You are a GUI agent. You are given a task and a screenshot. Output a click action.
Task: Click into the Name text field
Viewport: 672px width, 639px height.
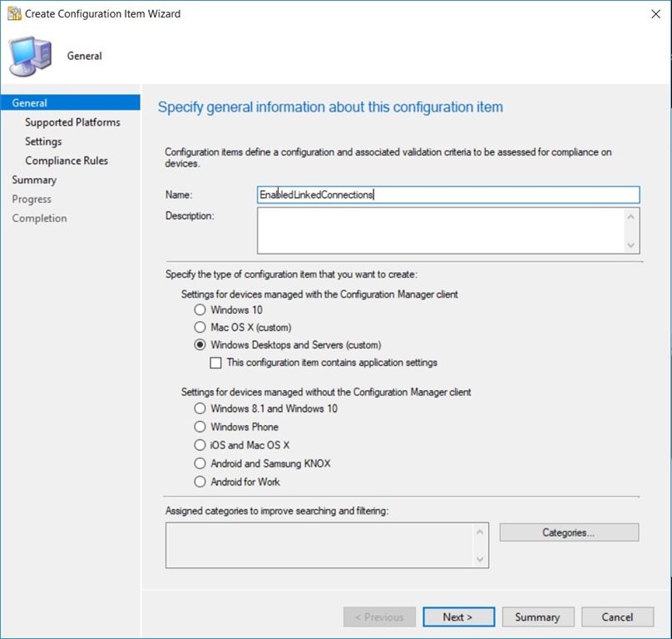448,195
